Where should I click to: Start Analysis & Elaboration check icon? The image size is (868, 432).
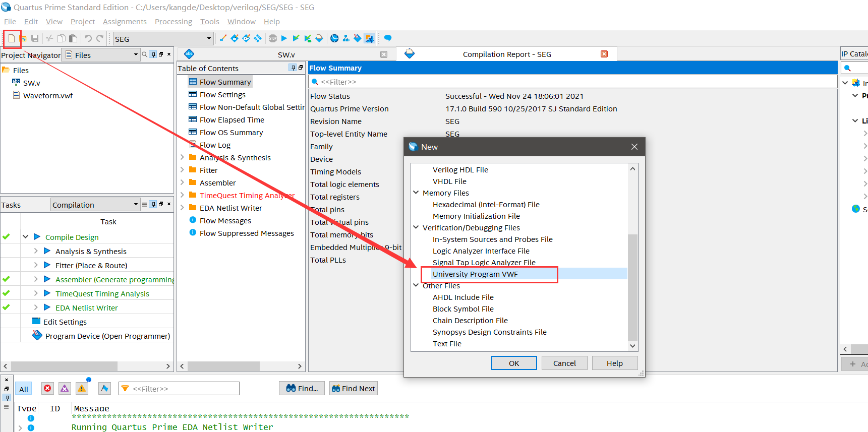pos(296,38)
